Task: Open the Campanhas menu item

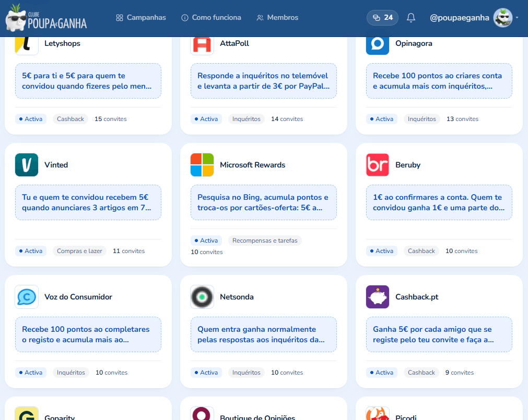Action: point(141,18)
